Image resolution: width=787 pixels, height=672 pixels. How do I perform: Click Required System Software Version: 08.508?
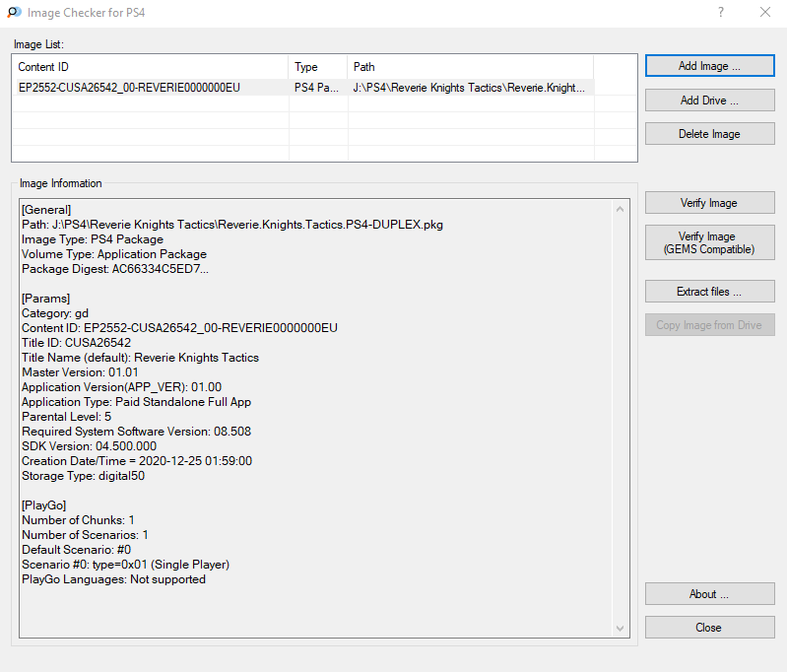click(137, 432)
